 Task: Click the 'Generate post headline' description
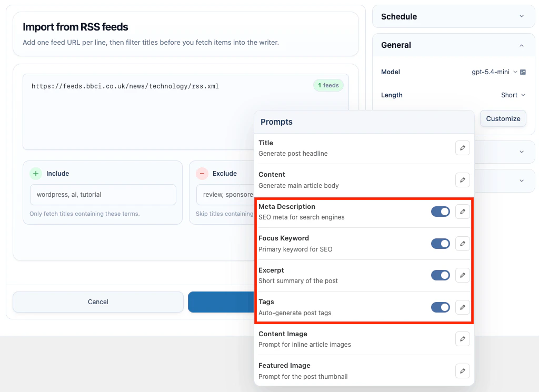click(x=293, y=154)
